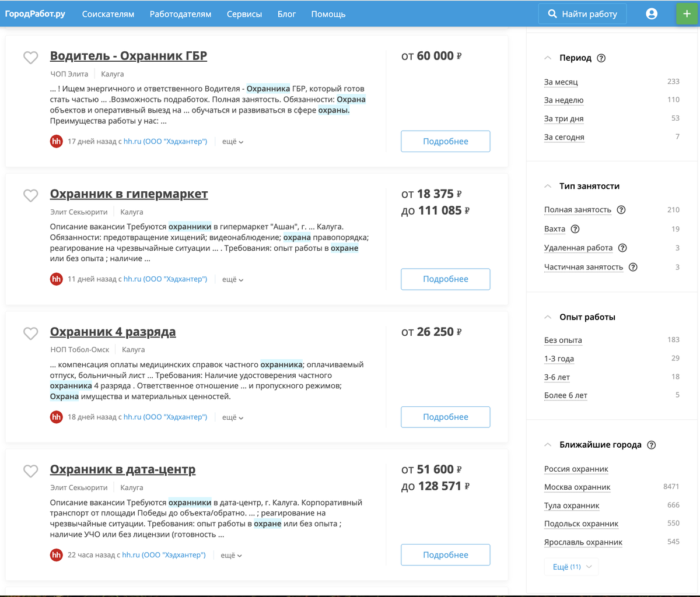Expand ещё in Водитель - Охранник ГБР card
The width and height of the screenshot is (700, 597).
[x=233, y=142]
